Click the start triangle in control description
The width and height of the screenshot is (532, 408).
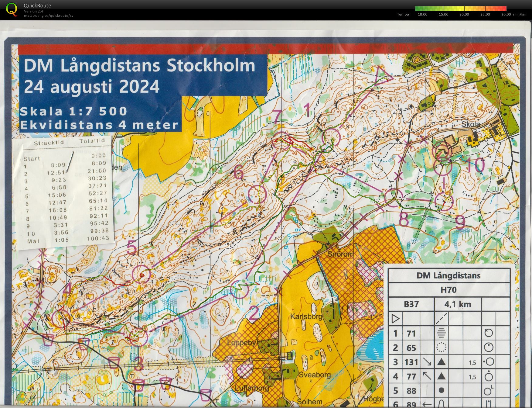395,319
